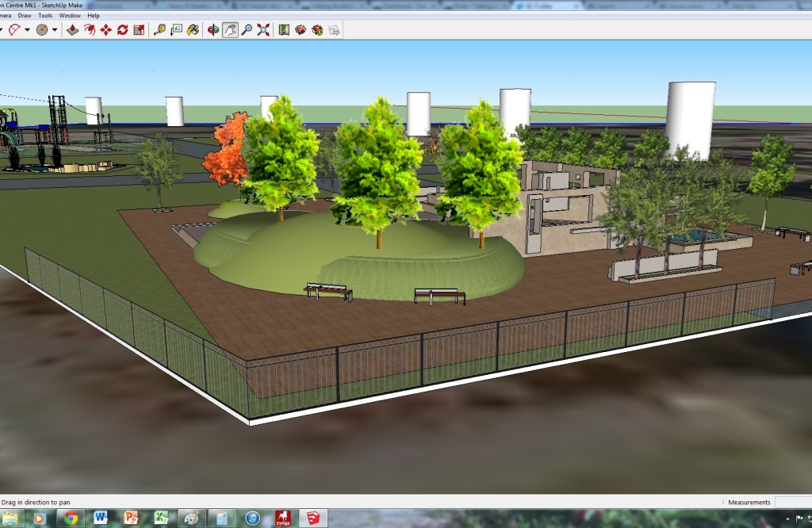Open the Draw menu
The width and height of the screenshot is (812, 528).
click(x=25, y=15)
